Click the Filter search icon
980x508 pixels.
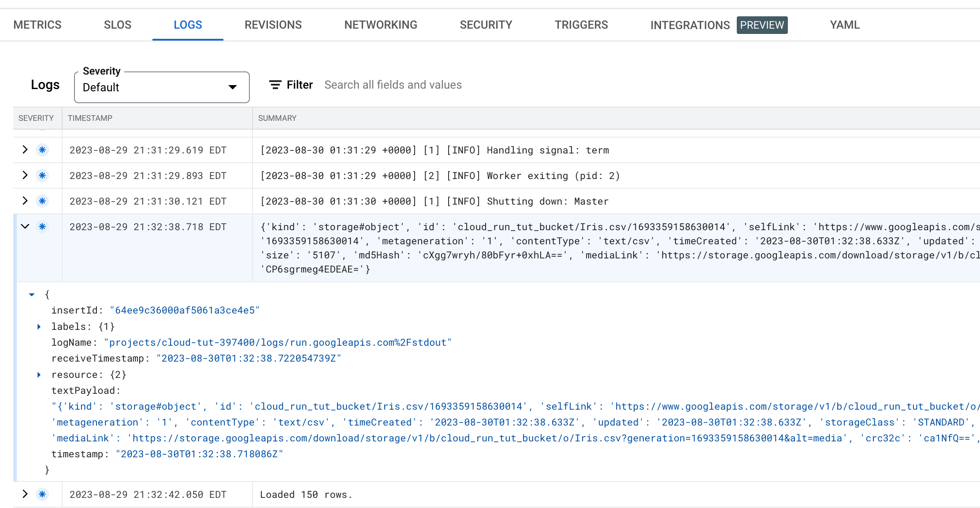pos(275,85)
